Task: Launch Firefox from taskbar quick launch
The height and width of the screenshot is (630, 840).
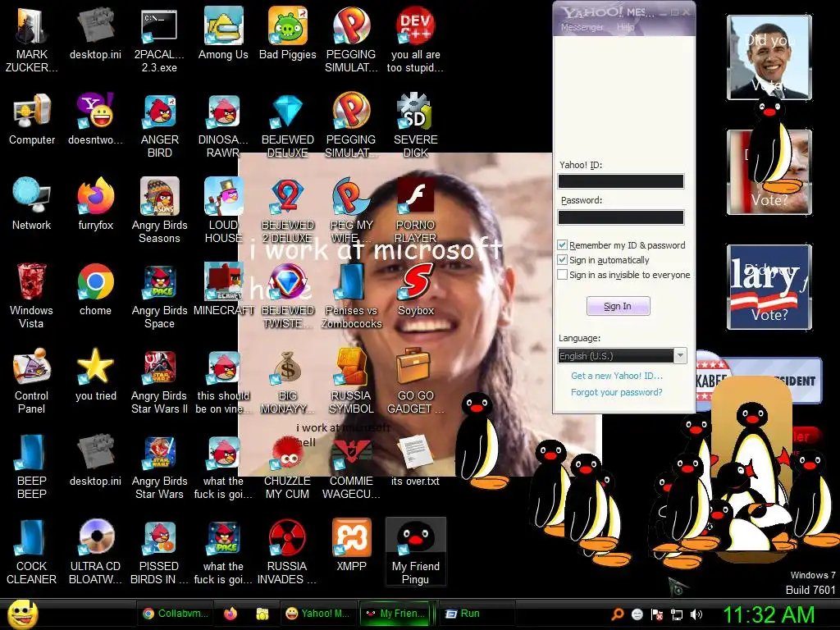Action: coord(231,614)
